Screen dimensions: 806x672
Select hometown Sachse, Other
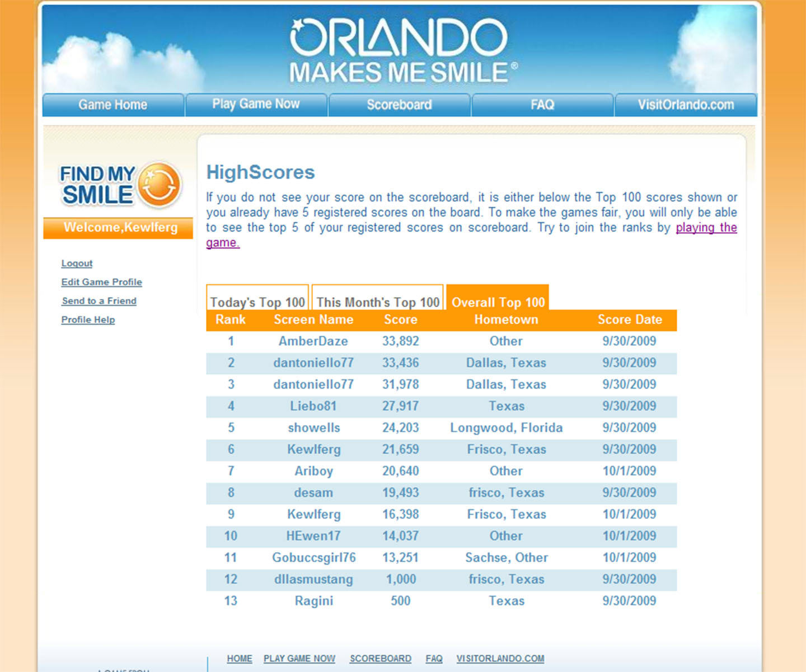tap(507, 558)
